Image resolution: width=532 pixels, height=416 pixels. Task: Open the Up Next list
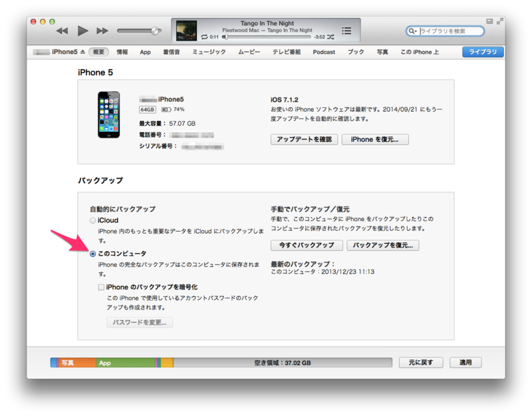tap(346, 30)
